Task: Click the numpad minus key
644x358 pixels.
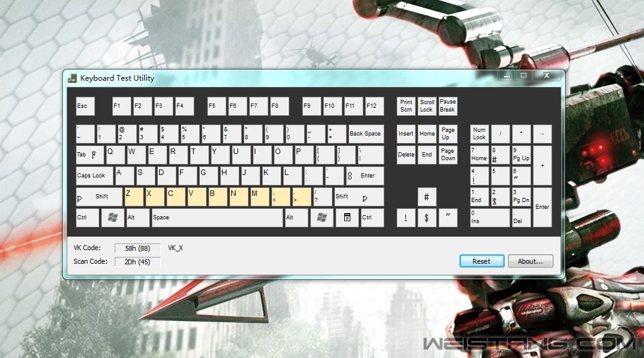Action: (x=542, y=134)
